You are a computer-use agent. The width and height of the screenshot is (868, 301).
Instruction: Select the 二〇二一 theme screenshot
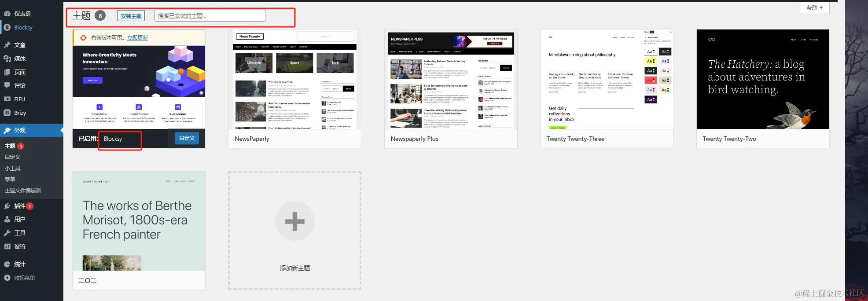(x=139, y=221)
